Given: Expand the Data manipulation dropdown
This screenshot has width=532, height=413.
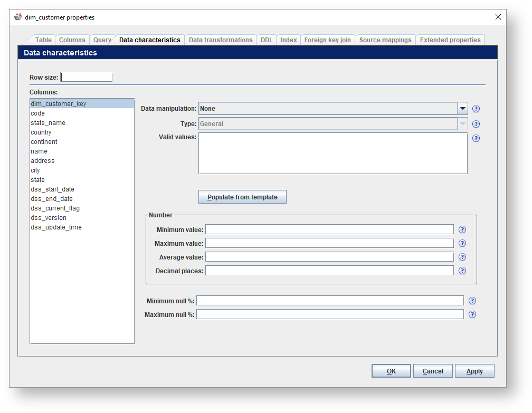Looking at the screenshot, I should tap(462, 109).
